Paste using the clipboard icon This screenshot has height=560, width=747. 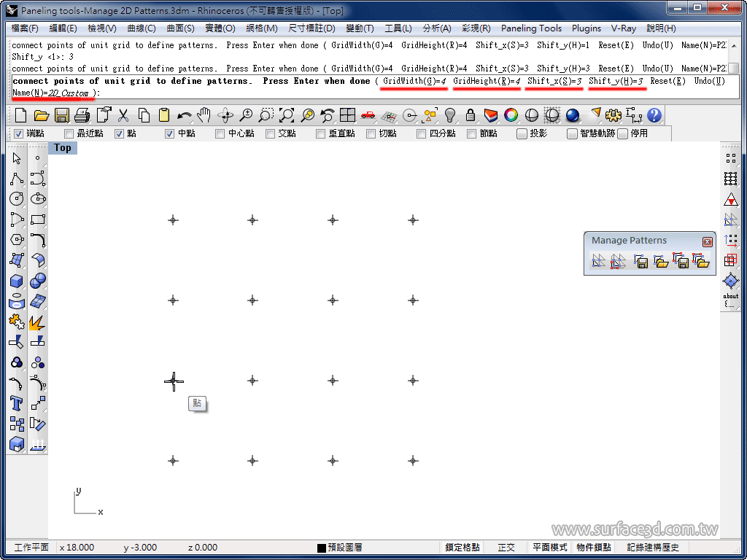(x=164, y=115)
